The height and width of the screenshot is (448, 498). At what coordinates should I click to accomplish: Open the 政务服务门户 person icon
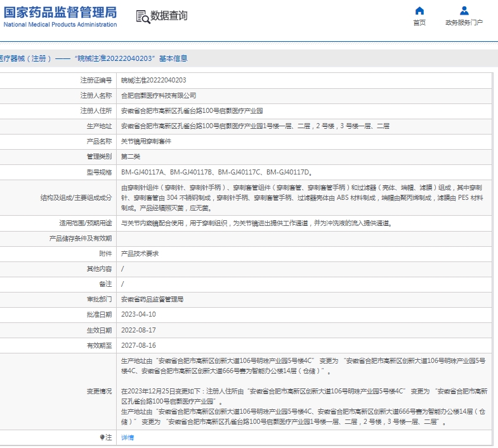[x=464, y=11]
